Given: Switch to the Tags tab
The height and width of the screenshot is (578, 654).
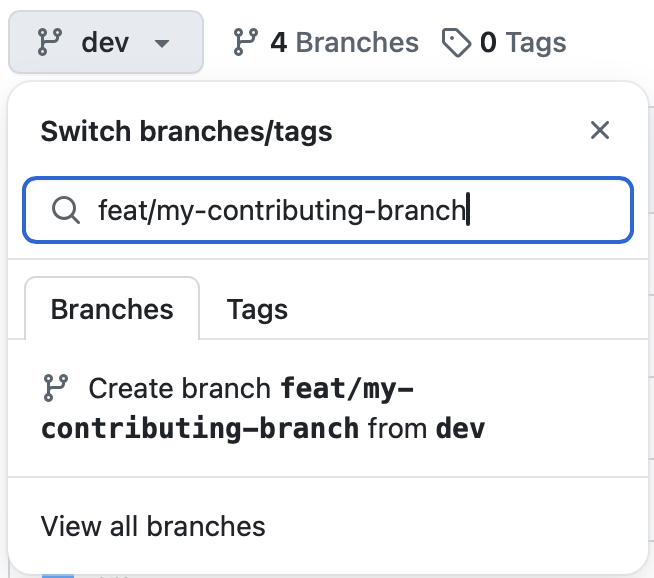Looking at the screenshot, I should [x=257, y=309].
